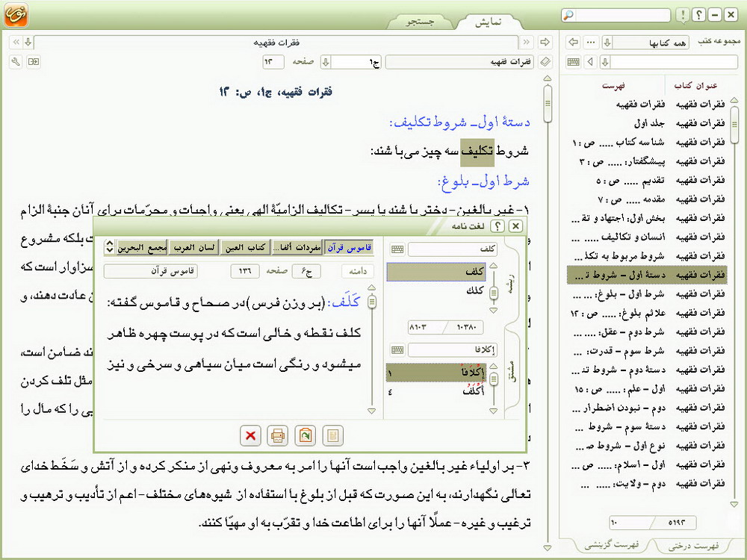747x560 pixels.
Task: Open dropdown arrow of the sidebar search field
Action: pos(605,62)
